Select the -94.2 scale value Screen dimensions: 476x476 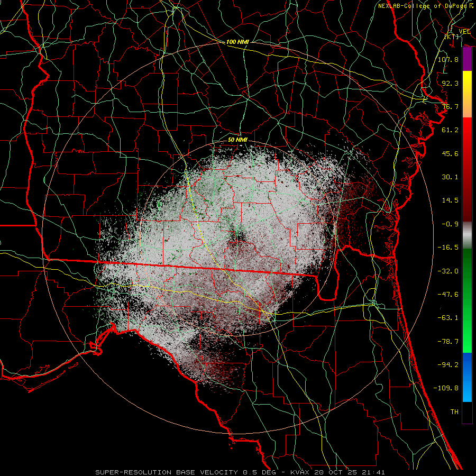click(448, 365)
